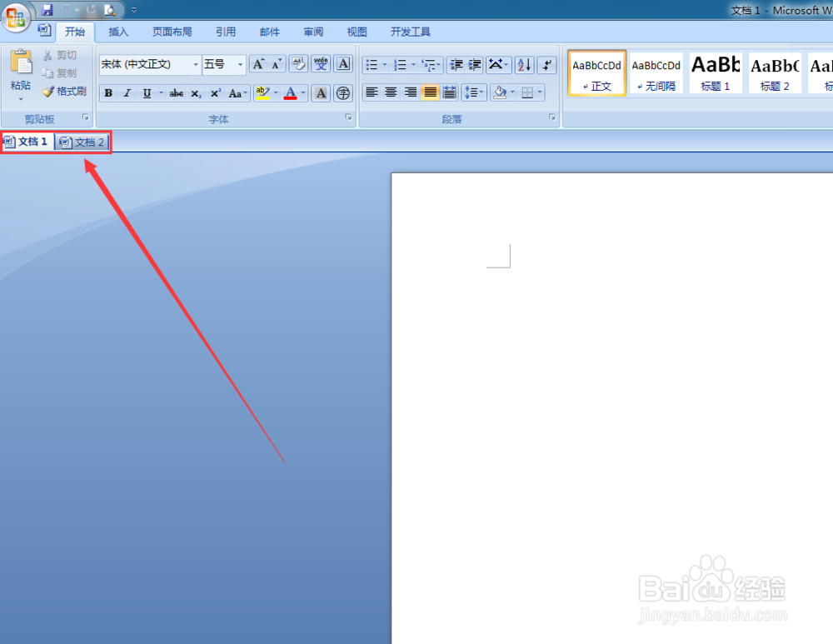This screenshot has width=833, height=644.
Task: Toggle underline formatting
Action: tap(147, 93)
